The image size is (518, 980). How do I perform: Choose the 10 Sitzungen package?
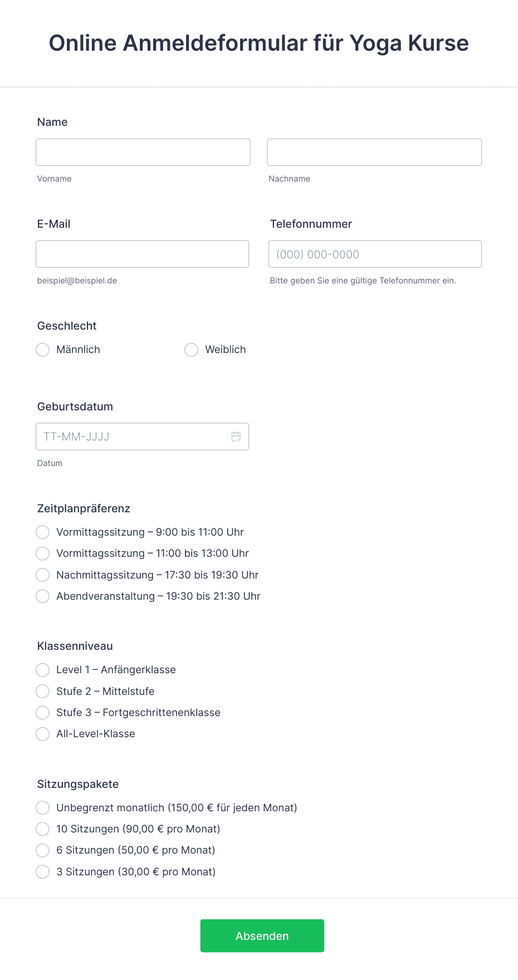click(42, 829)
